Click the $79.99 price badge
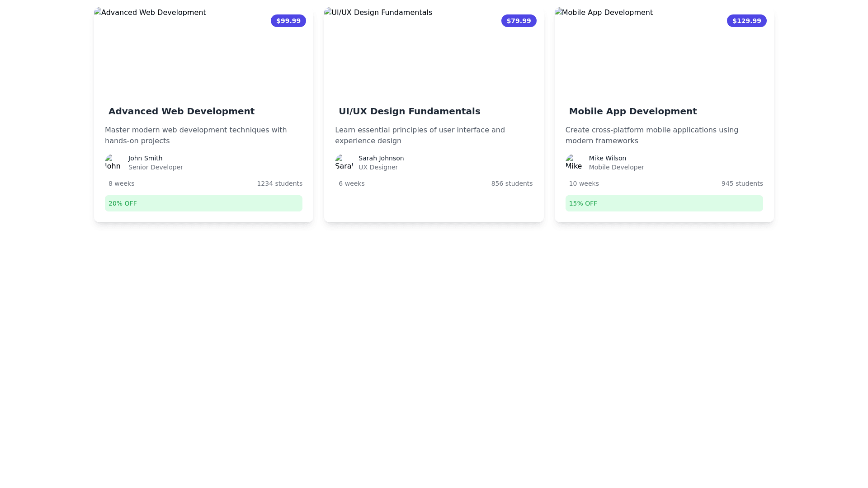 pos(519,21)
